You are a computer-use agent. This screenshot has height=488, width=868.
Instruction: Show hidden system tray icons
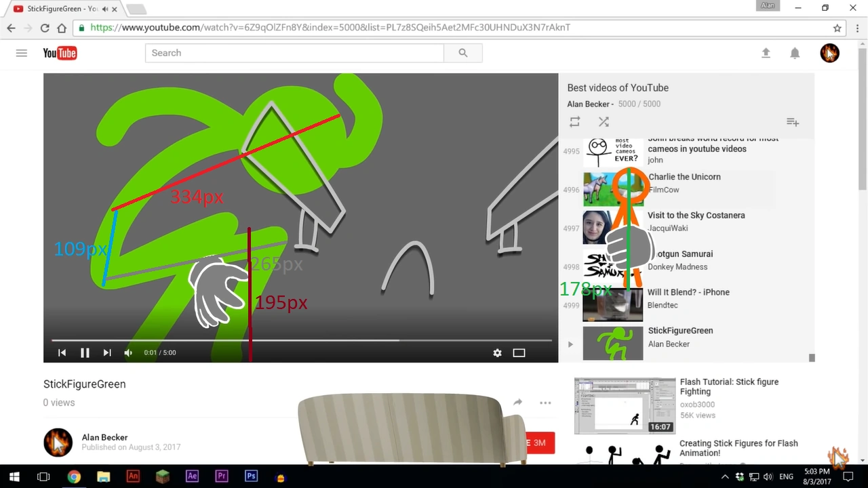[726, 476]
